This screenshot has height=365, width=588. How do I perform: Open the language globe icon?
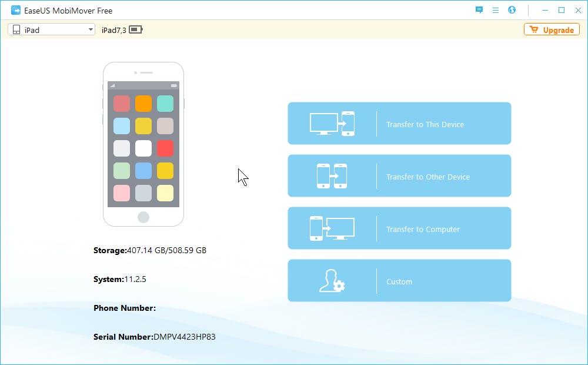pyautogui.click(x=512, y=10)
